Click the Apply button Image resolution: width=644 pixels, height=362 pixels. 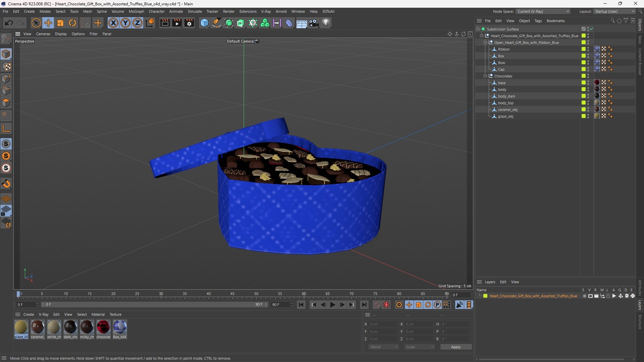point(456,347)
